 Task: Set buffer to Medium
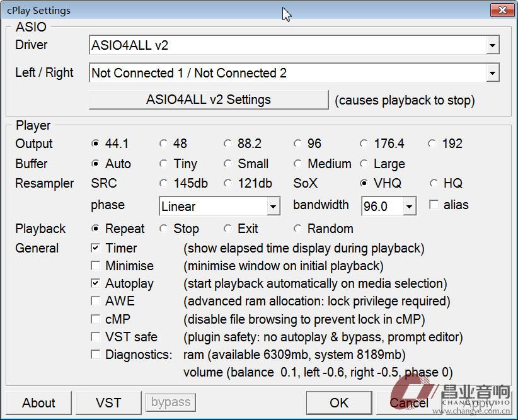pos(297,164)
